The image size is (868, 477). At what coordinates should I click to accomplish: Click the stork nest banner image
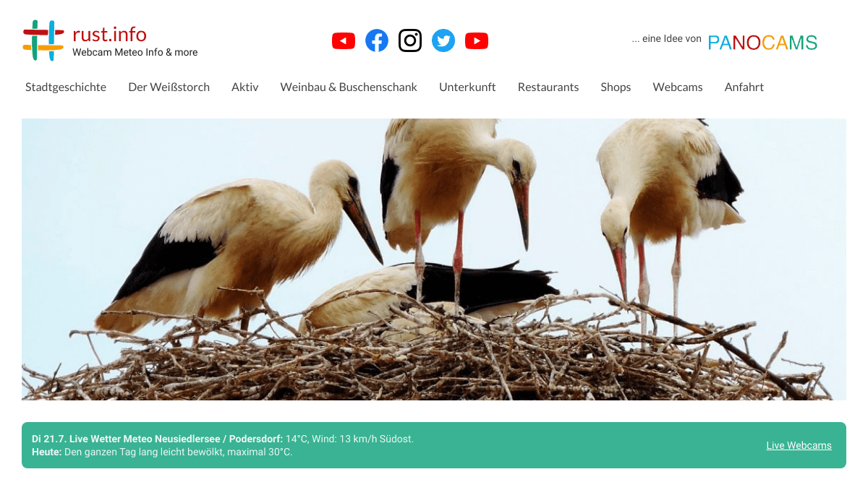(434, 259)
